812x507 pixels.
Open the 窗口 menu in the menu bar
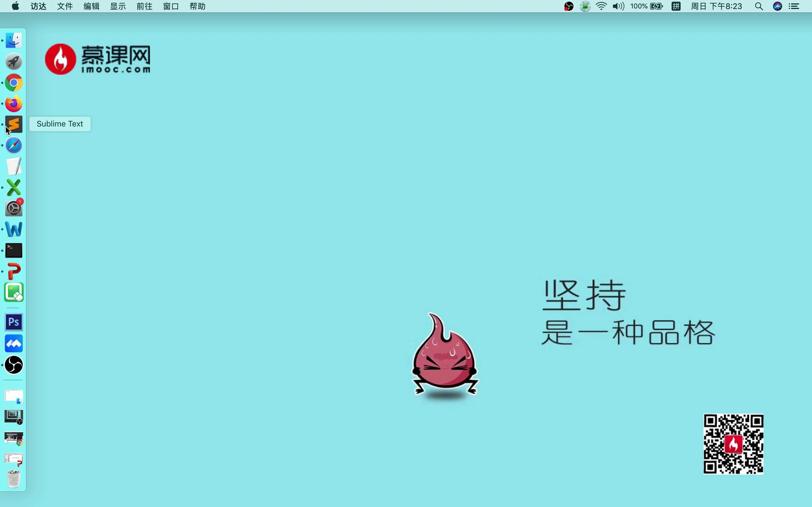(x=171, y=6)
